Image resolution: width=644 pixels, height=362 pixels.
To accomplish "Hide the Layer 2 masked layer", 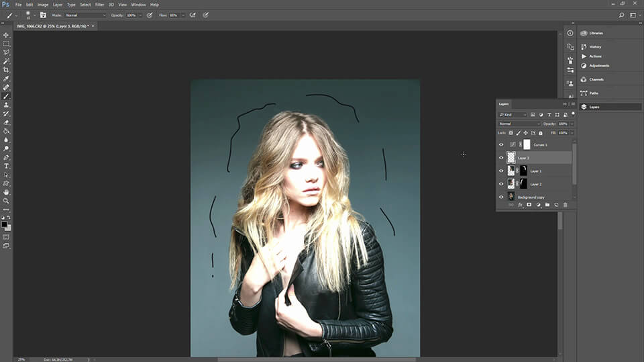I will click(501, 184).
